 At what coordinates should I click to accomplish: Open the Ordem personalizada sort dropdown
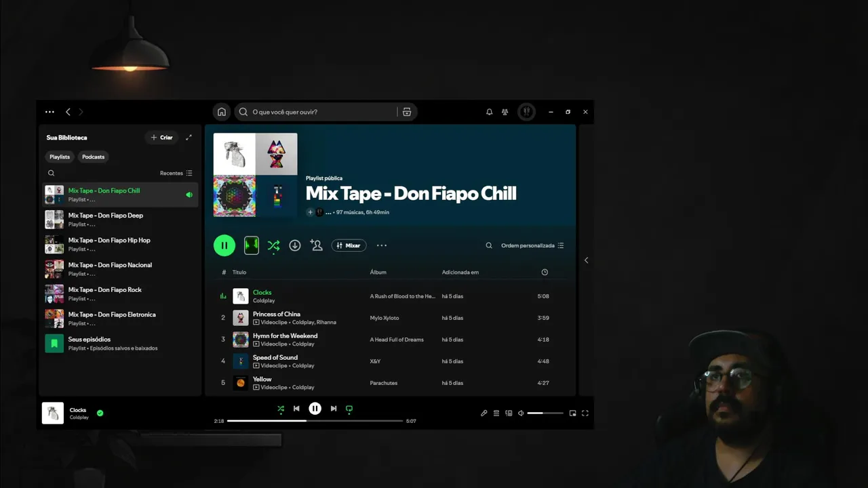tap(532, 245)
